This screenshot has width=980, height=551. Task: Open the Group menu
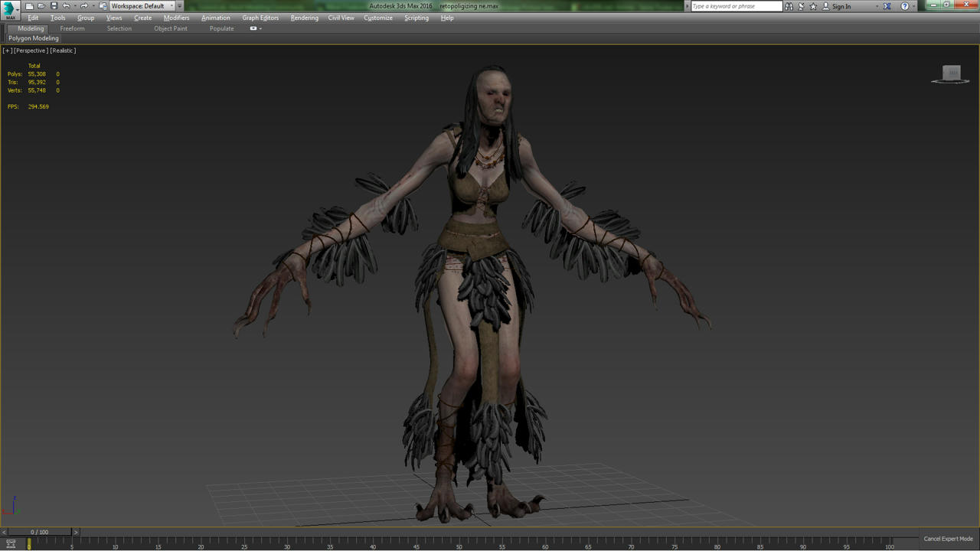[x=86, y=18]
